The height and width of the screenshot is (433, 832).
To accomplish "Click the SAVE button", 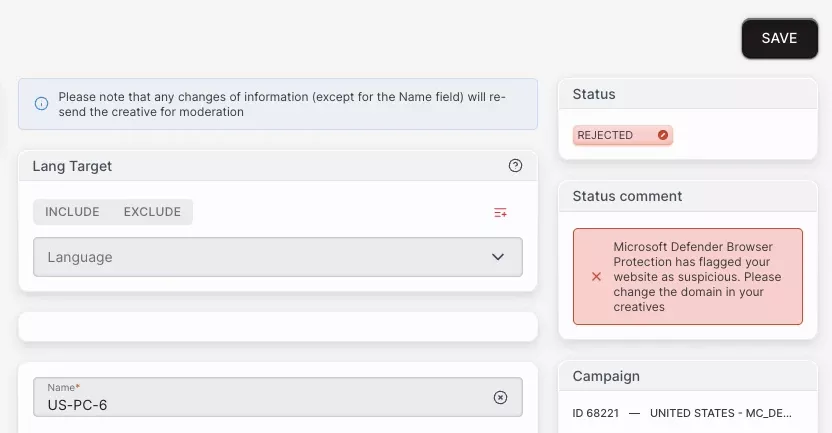I will pos(779,38).
